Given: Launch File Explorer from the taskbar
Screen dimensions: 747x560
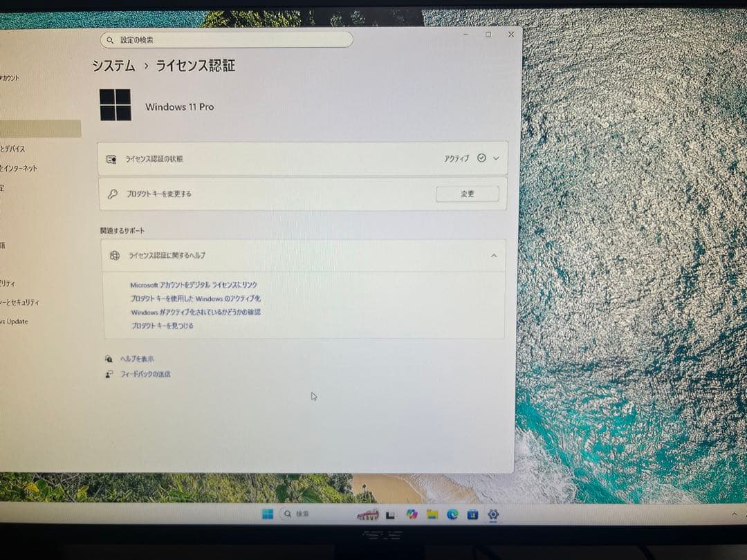Looking at the screenshot, I should pyautogui.click(x=432, y=514).
